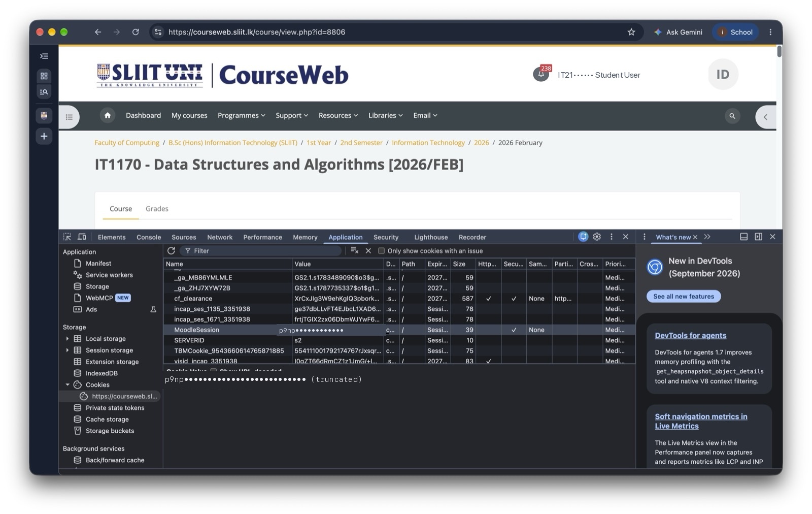Screen dimensions: 812x514
Task: Add a new tab with the sidebar plus icon
Action: (x=44, y=136)
